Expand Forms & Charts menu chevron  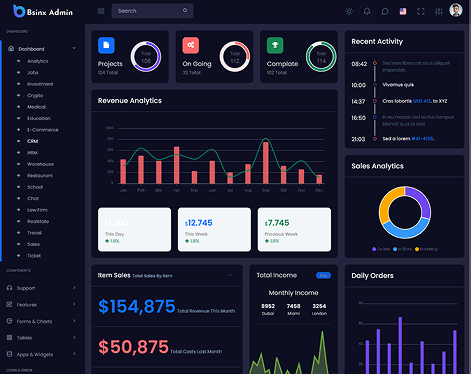[x=74, y=321]
